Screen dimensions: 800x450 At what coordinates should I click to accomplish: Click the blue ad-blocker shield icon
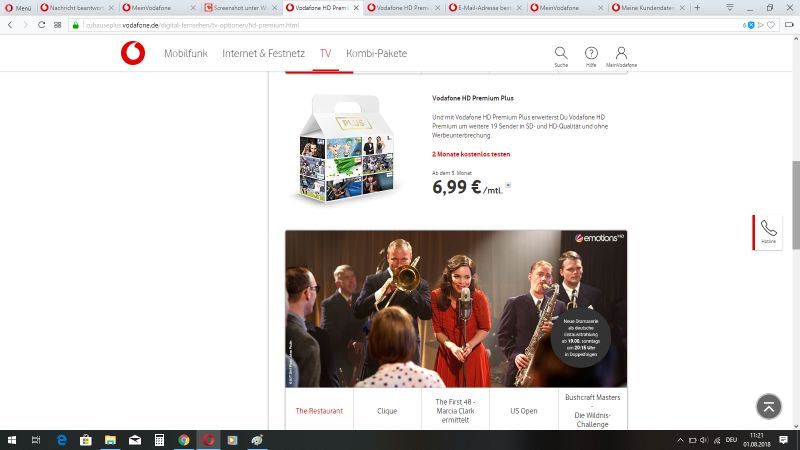coord(751,24)
